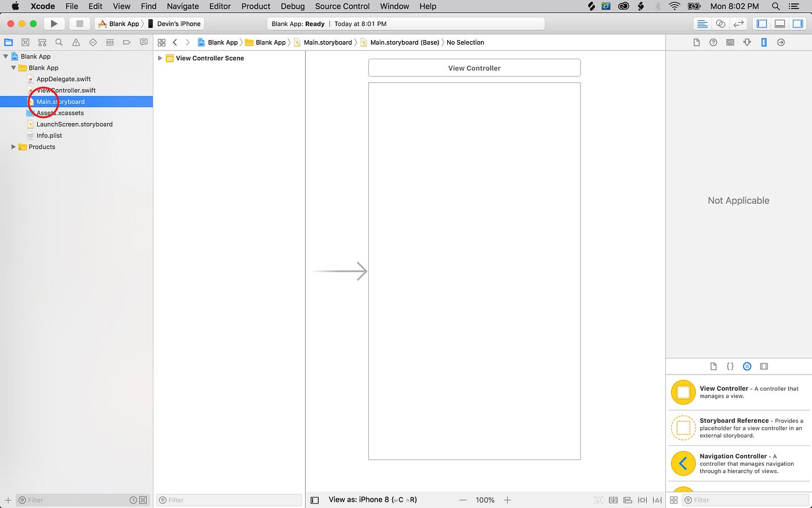This screenshot has width=812, height=508.
Task: Open the related items grid icon in jump bar
Action: pyautogui.click(x=162, y=42)
